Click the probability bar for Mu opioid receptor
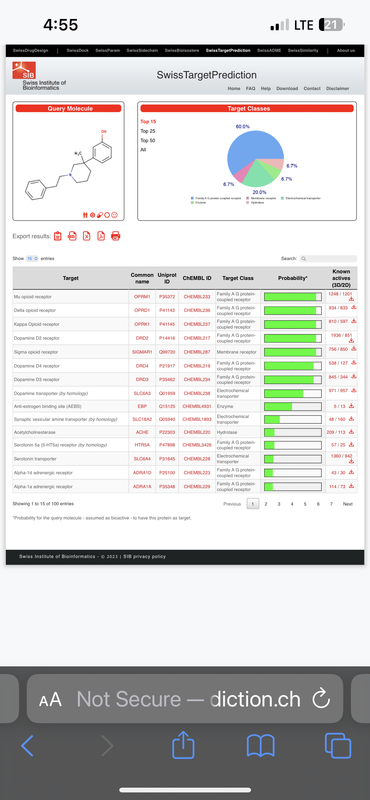Screen dimensions: 370x800 click(x=293, y=296)
